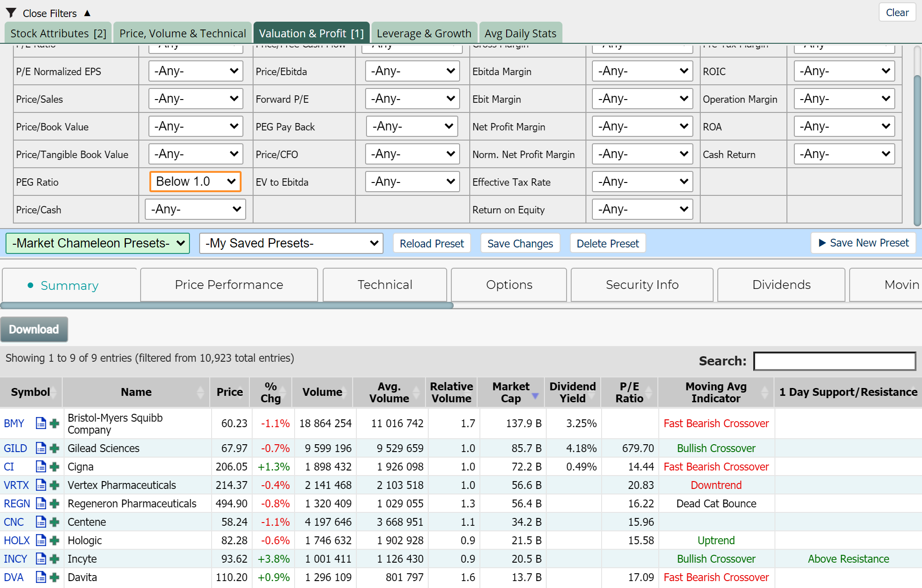Image resolution: width=922 pixels, height=588 pixels.
Task: Open My Saved Presets dropdown
Action: 291,243
